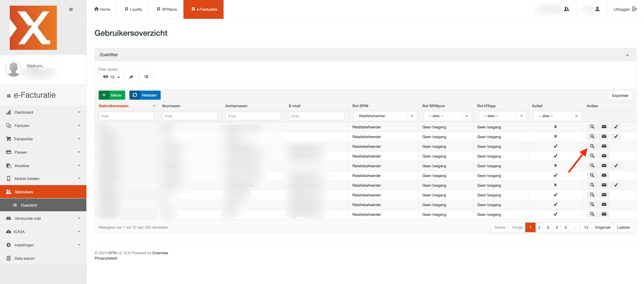The width and height of the screenshot is (644, 284).
Task: Click envelope mail icon in second row
Action: click(604, 137)
